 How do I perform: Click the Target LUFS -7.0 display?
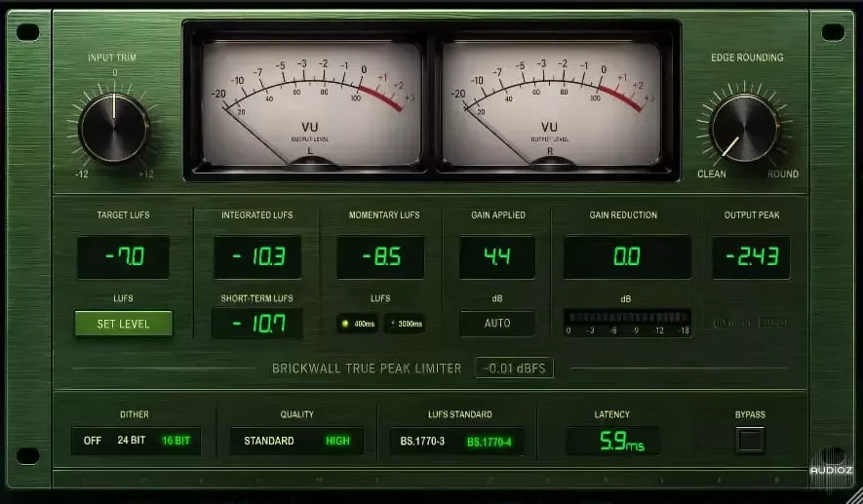123,257
